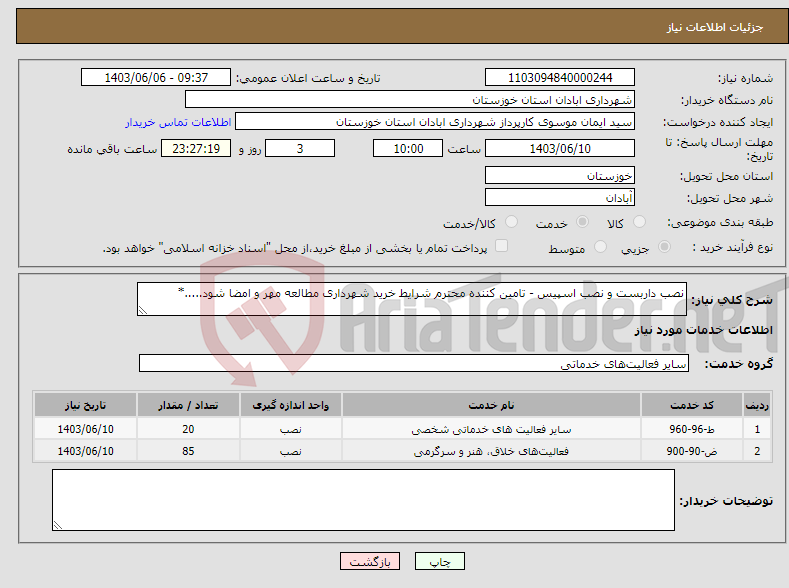Click row number 1 cell
This screenshot has height=588, width=789.
coord(757,429)
